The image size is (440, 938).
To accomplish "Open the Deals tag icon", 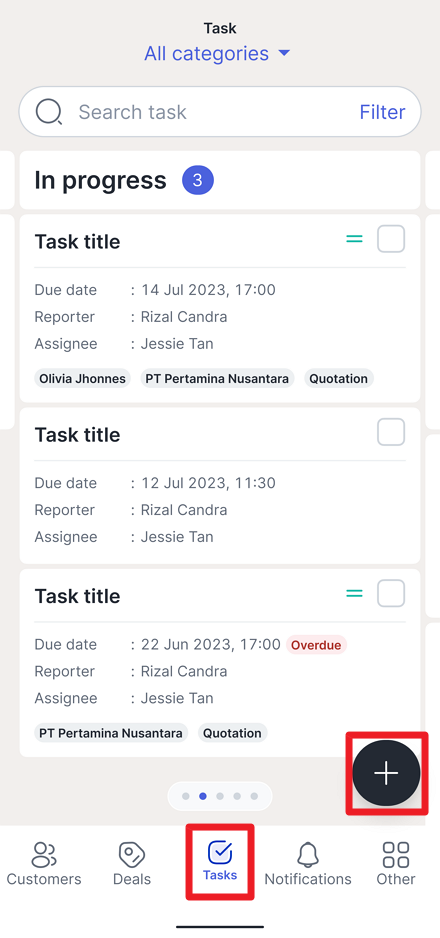I will pos(132,854).
